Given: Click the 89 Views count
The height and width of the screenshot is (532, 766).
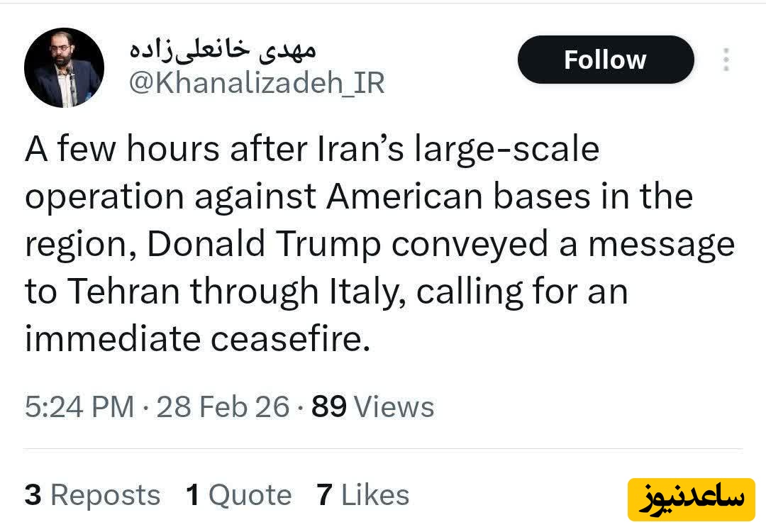Looking at the screenshot, I should click(x=372, y=407).
